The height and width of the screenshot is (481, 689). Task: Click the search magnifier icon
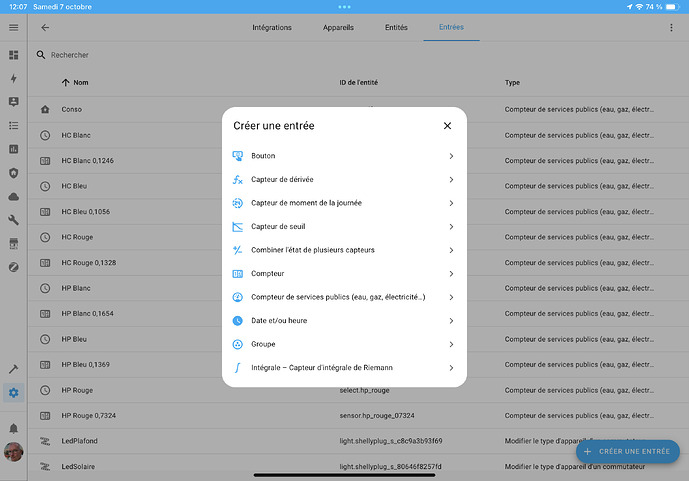(x=41, y=55)
